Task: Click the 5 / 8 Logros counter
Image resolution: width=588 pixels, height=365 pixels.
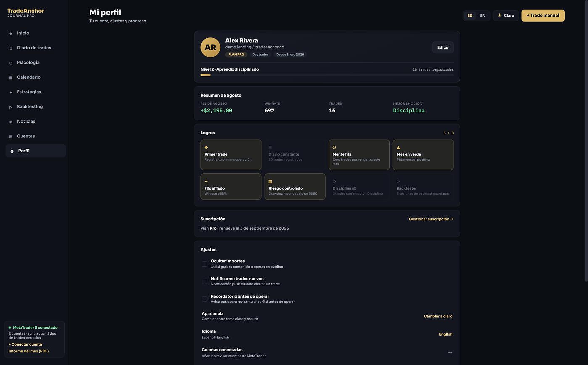Action: [x=448, y=133]
